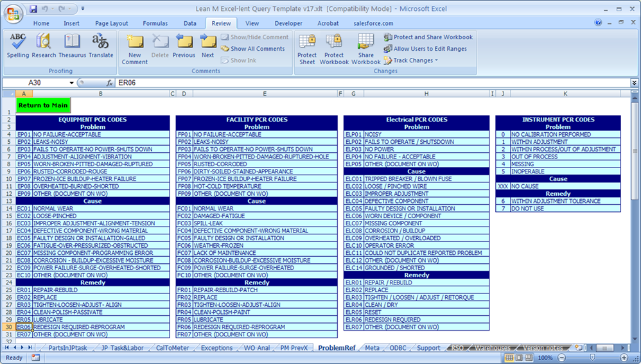This screenshot has width=641, height=364.
Task: Open the View ribbon tab
Action: coord(252,23)
